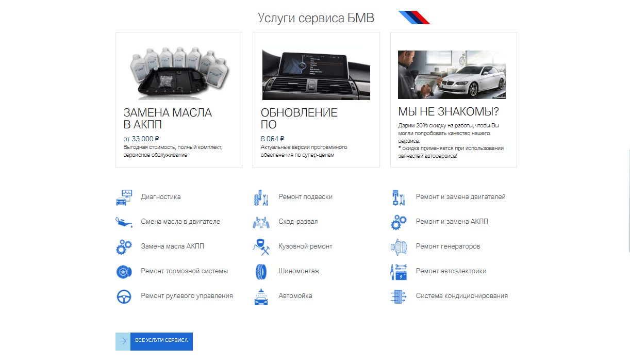Click the steering wheel icon for Ремонт рулевого управления

click(x=124, y=296)
